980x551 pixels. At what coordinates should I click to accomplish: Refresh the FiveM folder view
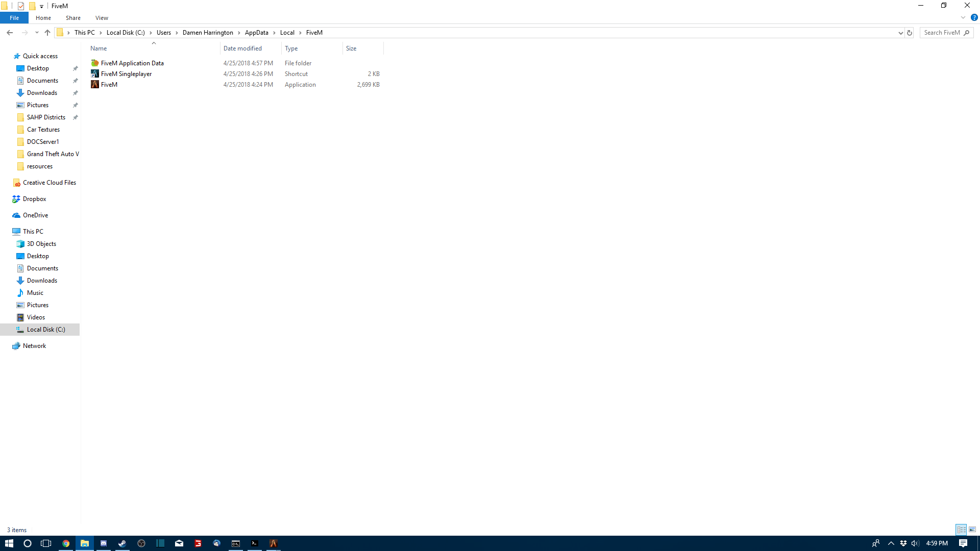(x=909, y=33)
